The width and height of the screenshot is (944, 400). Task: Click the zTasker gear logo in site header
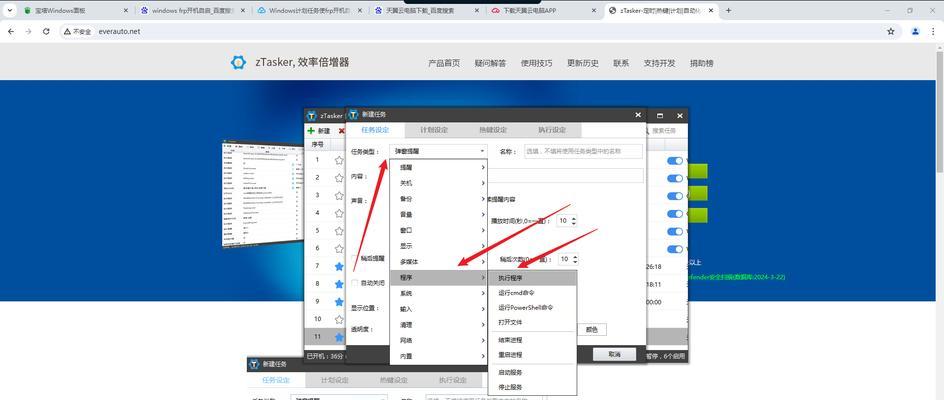click(x=238, y=63)
